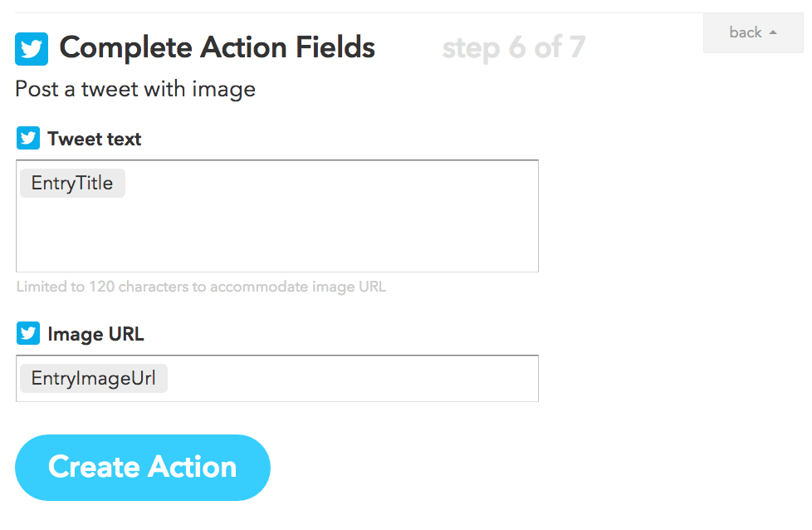Screen dimensions: 812x530
Task: Go back using the back button
Action: coord(753,32)
